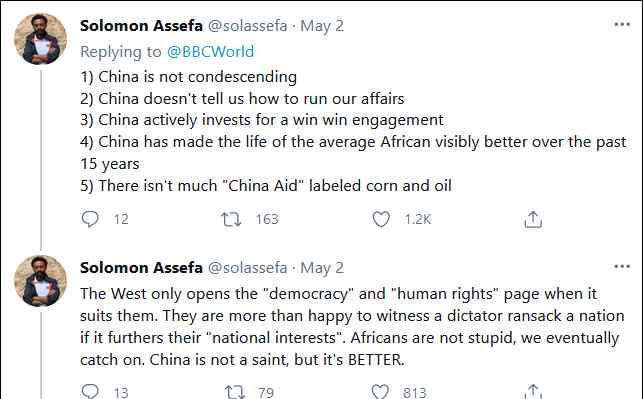643x399 pixels.
Task: Click @solassefa handle in first tweet
Action: point(248,25)
